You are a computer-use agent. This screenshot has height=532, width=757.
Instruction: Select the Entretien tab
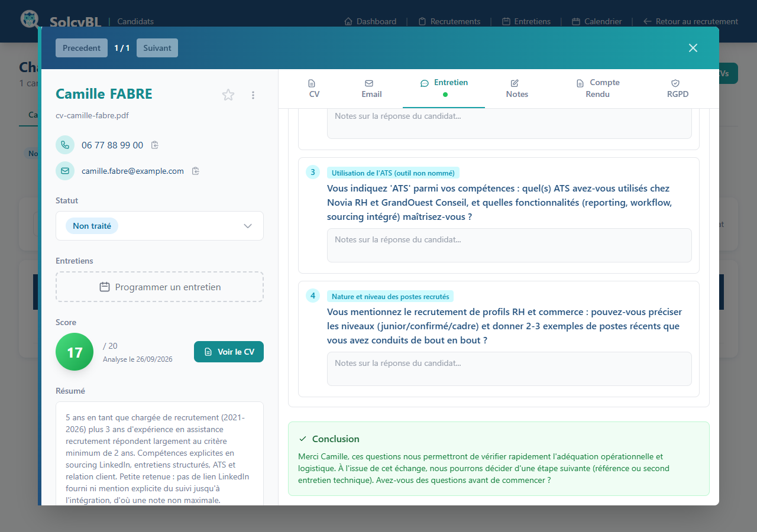[444, 89]
